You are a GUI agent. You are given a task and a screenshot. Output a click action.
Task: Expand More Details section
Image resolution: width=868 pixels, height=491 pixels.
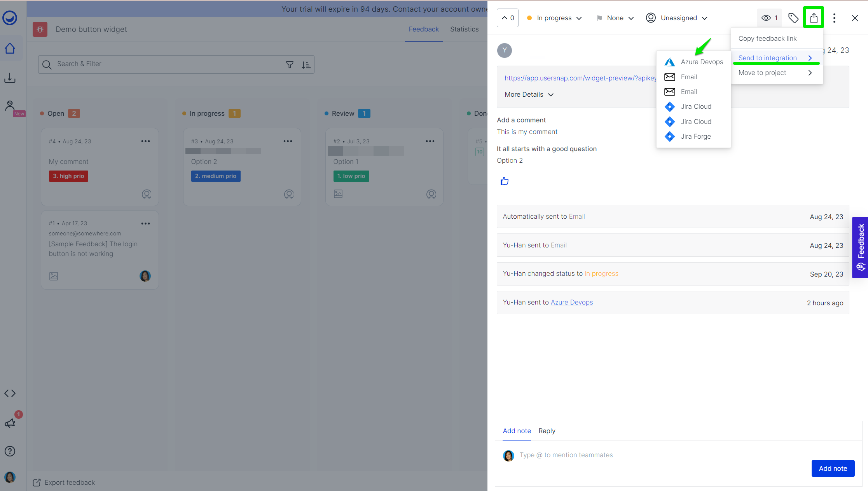pos(529,94)
